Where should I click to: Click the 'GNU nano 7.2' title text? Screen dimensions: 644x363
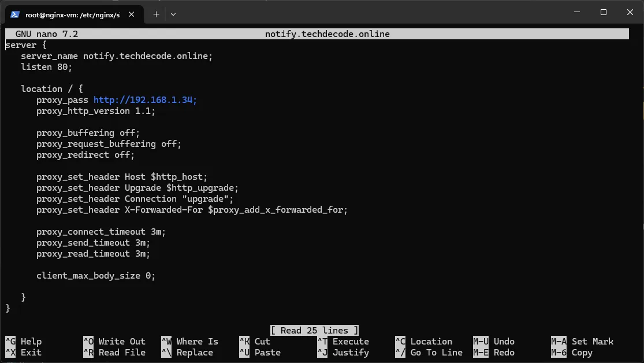click(46, 34)
